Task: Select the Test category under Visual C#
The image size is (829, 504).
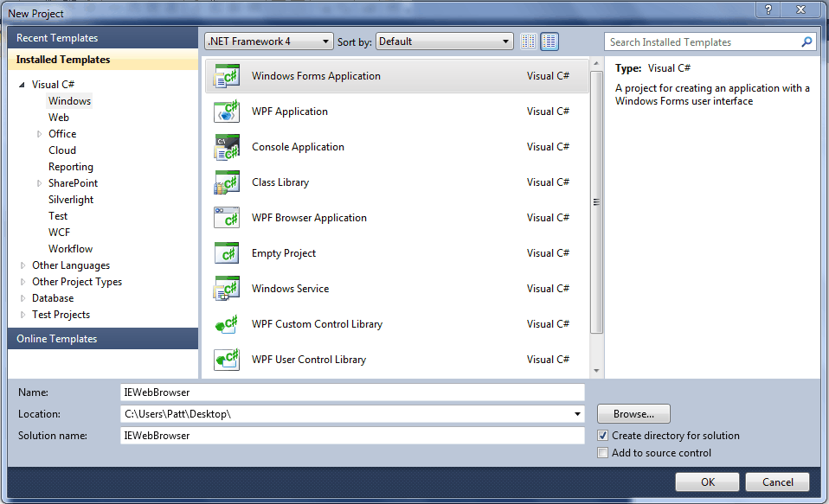Action: (58, 215)
